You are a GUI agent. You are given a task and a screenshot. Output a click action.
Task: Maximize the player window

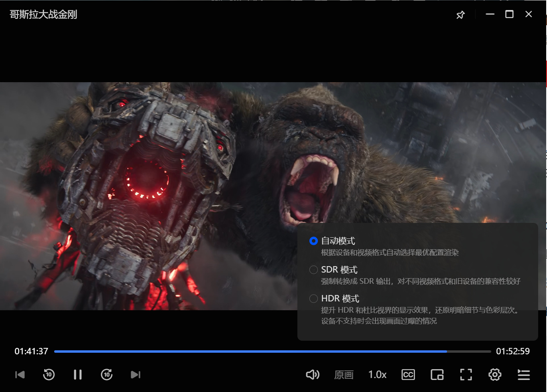point(509,14)
